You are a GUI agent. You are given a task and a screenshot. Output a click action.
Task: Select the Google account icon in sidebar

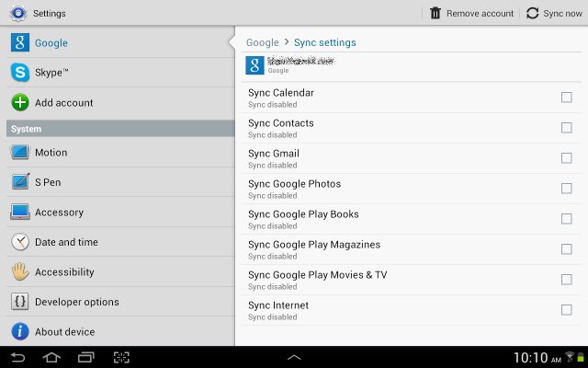20,42
